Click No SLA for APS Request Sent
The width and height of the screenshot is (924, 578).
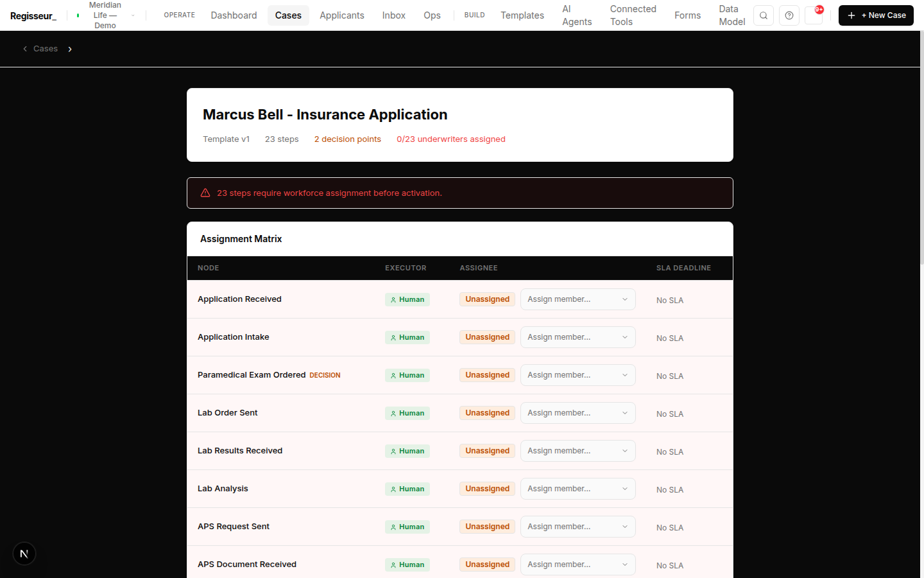coord(670,527)
